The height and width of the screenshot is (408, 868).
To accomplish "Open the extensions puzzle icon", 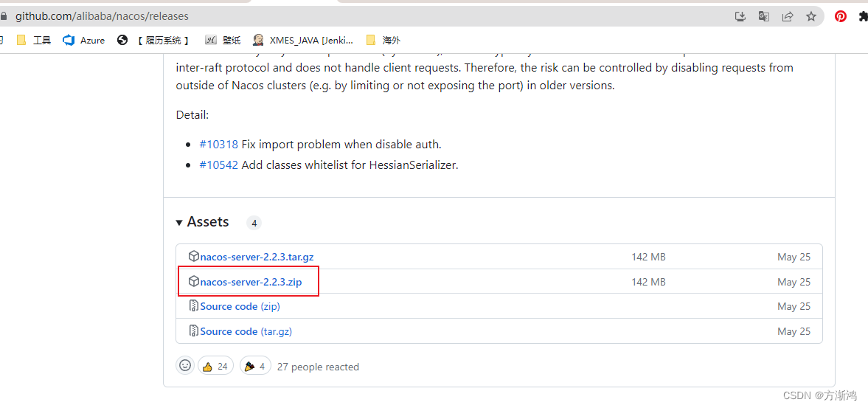I will (x=864, y=17).
